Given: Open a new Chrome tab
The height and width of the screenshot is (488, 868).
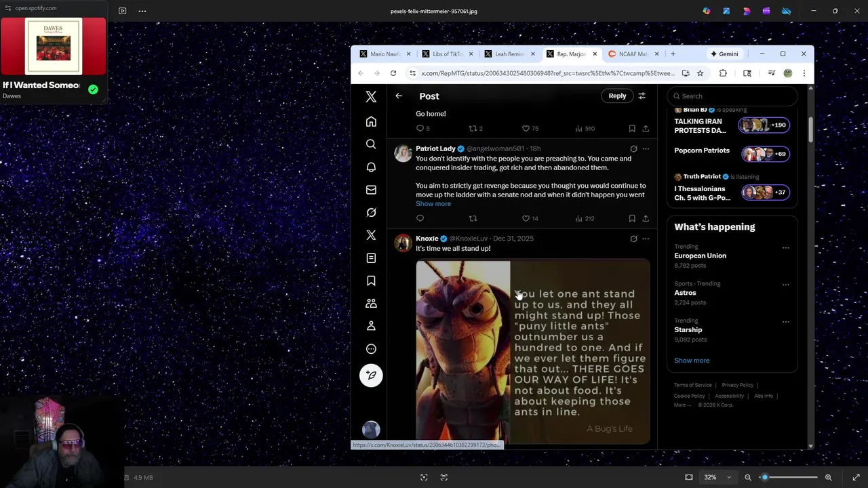Looking at the screenshot, I should [673, 54].
